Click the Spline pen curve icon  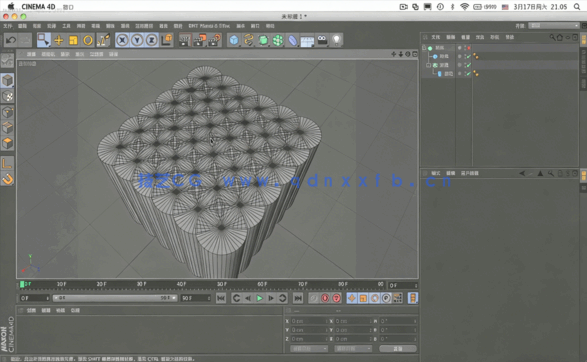coord(249,40)
